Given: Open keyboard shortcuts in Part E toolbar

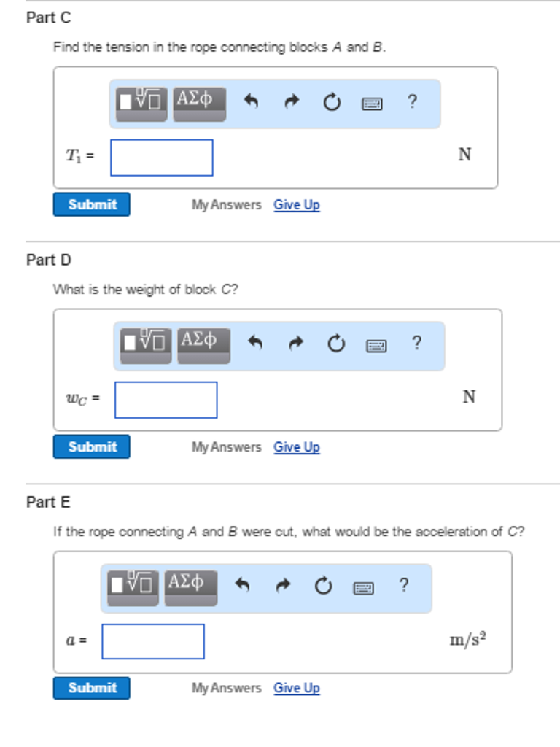Looking at the screenshot, I should click(363, 587).
